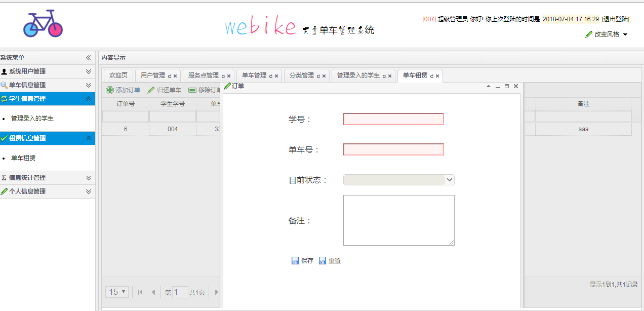Reset the order form with 重置
This screenshot has width=644, height=311.
330,261
